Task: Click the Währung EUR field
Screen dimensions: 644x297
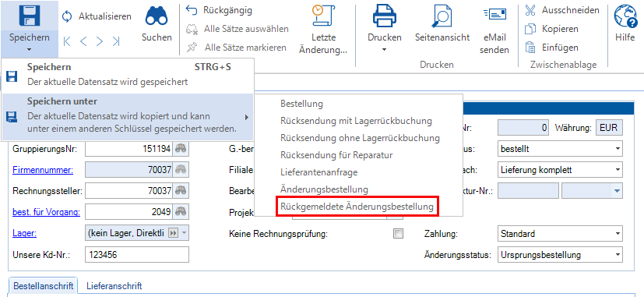Action: click(609, 128)
